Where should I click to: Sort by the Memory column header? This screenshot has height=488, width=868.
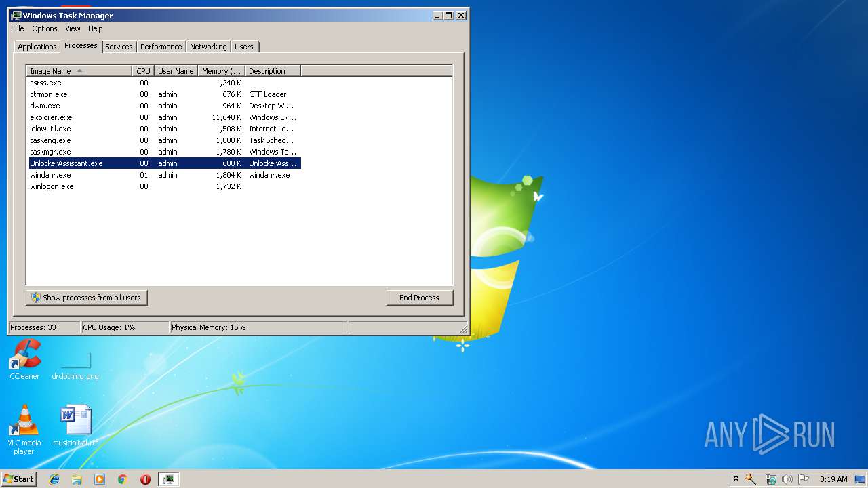tap(221, 71)
